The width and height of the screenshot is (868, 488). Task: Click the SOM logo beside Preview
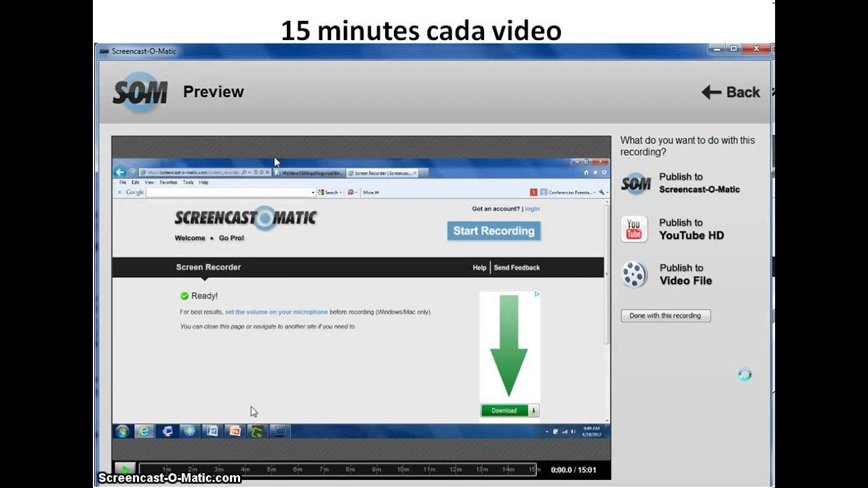point(140,92)
